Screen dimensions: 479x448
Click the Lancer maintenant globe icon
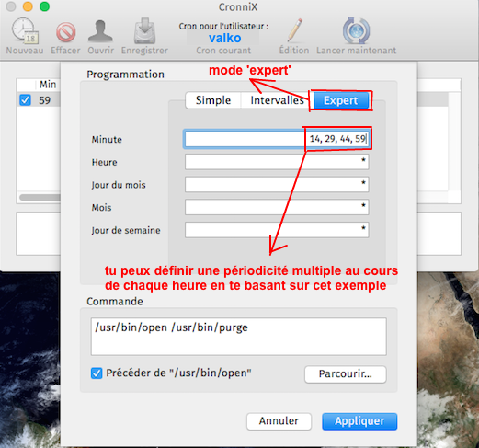pos(356,31)
